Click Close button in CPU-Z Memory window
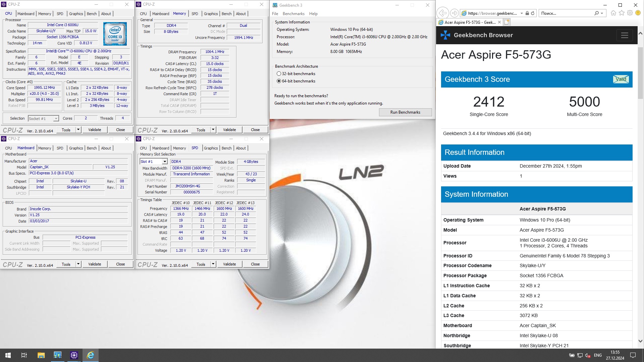The image size is (644, 362). 255,130
